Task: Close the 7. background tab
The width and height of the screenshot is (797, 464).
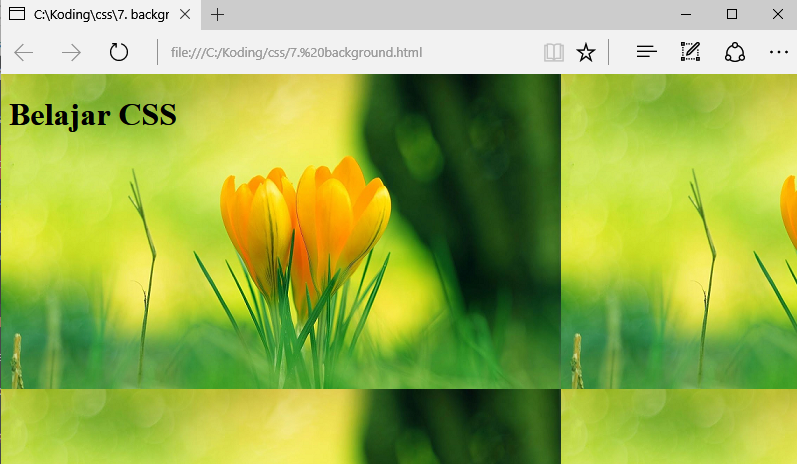Action: coord(185,14)
